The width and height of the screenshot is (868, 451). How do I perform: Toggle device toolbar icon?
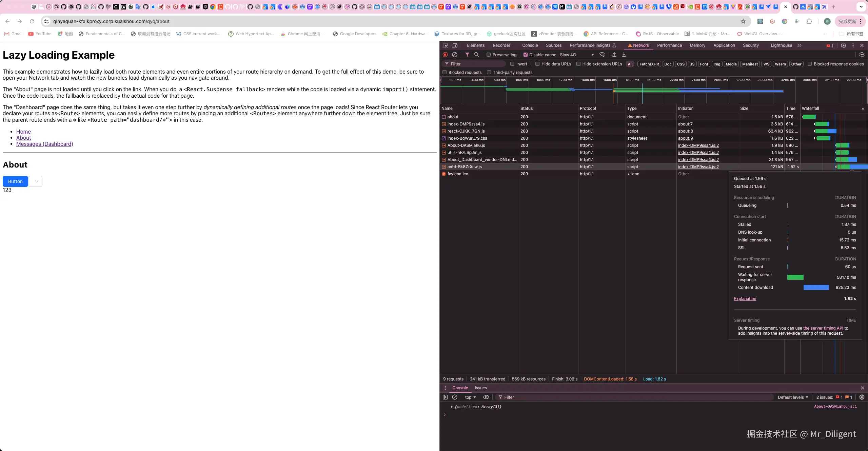[455, 45]
